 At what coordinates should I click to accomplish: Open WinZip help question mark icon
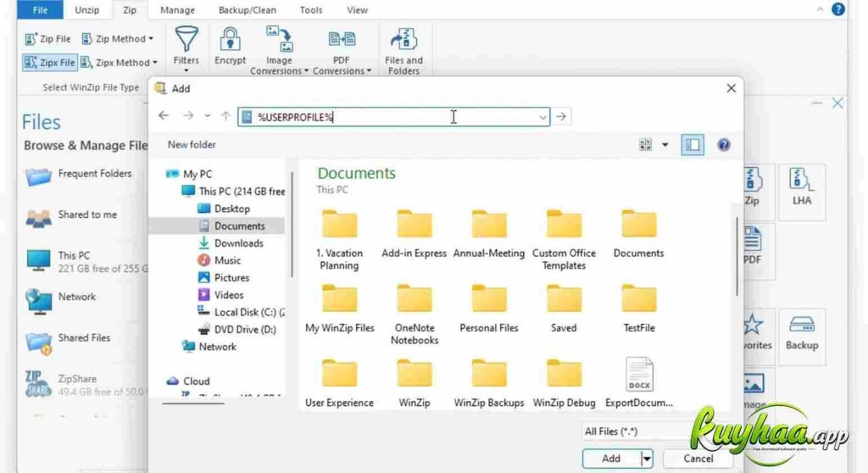[838, 9]
